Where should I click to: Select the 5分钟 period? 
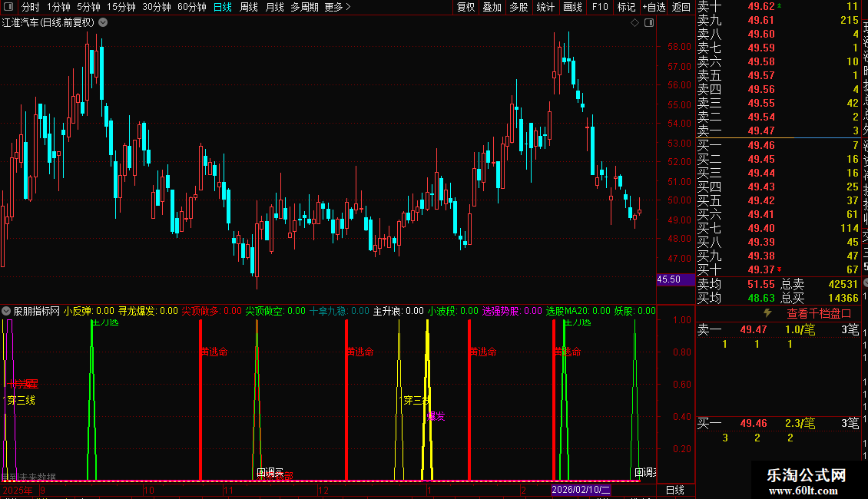(88, 7)
